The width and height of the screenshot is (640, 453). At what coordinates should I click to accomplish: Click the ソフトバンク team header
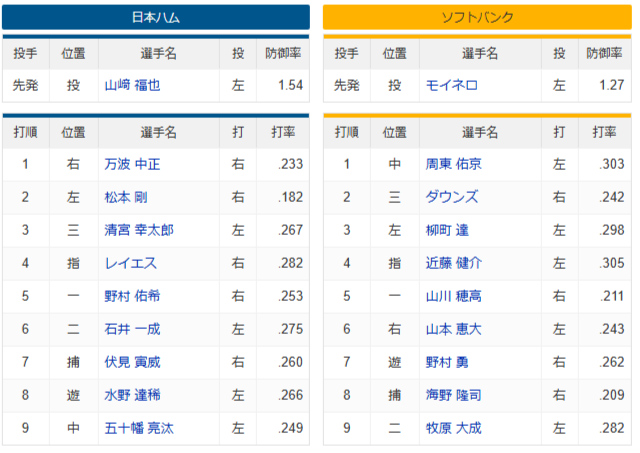tap(477, 18)
